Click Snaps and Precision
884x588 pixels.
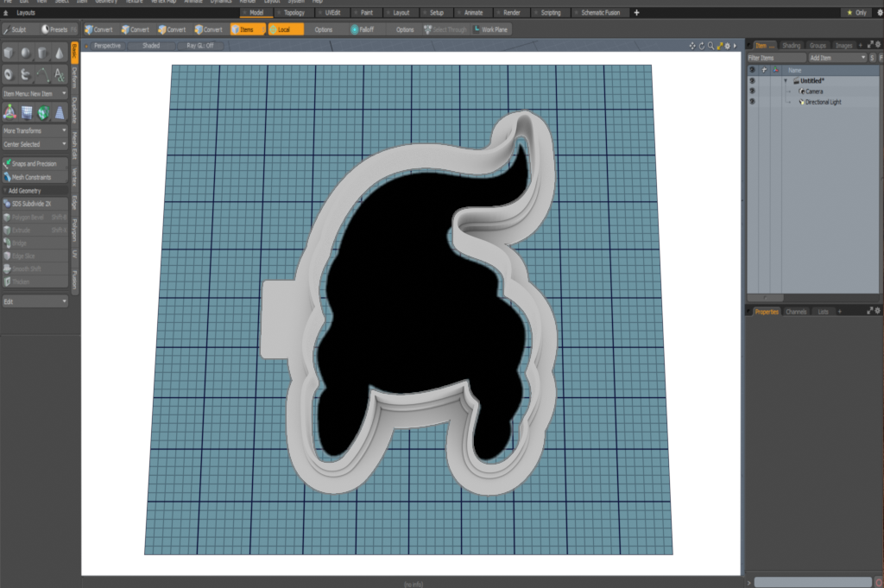coord(35,163)
